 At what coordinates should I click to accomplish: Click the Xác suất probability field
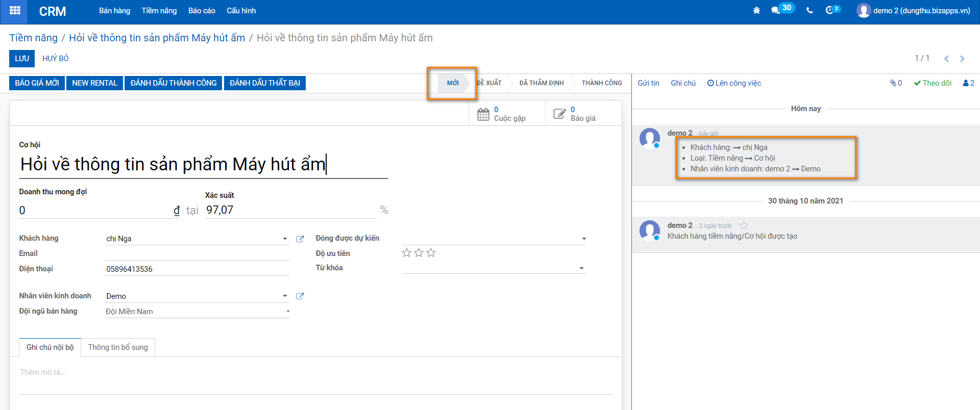[291, 210]
